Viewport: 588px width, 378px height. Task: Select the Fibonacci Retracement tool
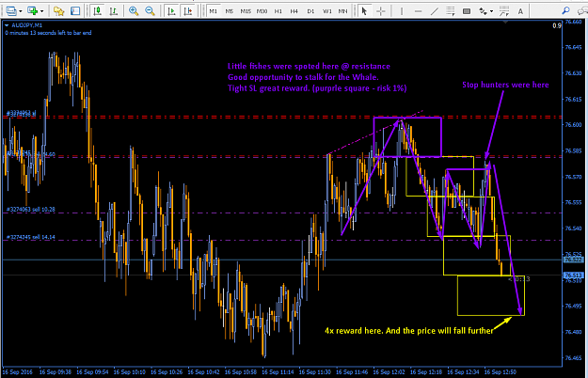[451, 11]
